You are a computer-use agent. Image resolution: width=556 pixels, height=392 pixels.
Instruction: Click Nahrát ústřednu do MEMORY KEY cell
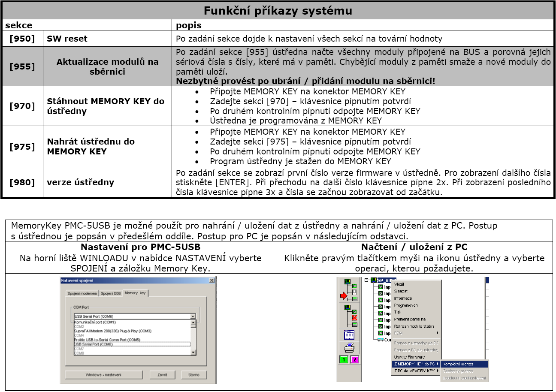click(x=107, y=146)
